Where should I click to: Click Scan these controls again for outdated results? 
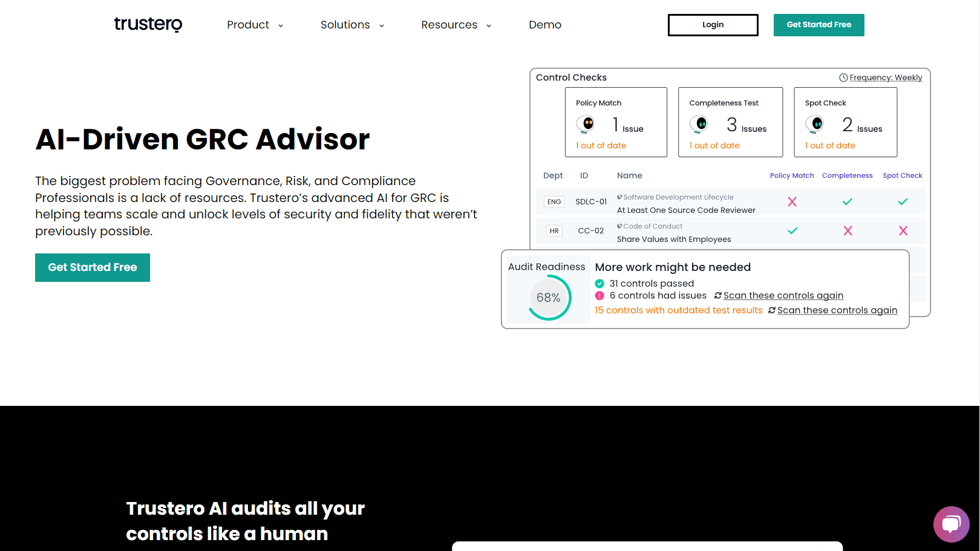837,310
